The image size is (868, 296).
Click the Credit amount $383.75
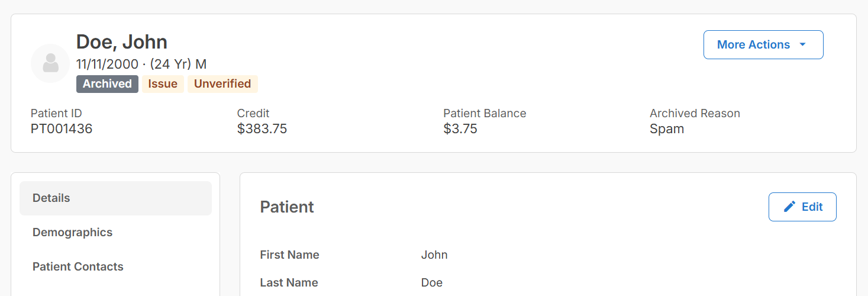[262, 129]
